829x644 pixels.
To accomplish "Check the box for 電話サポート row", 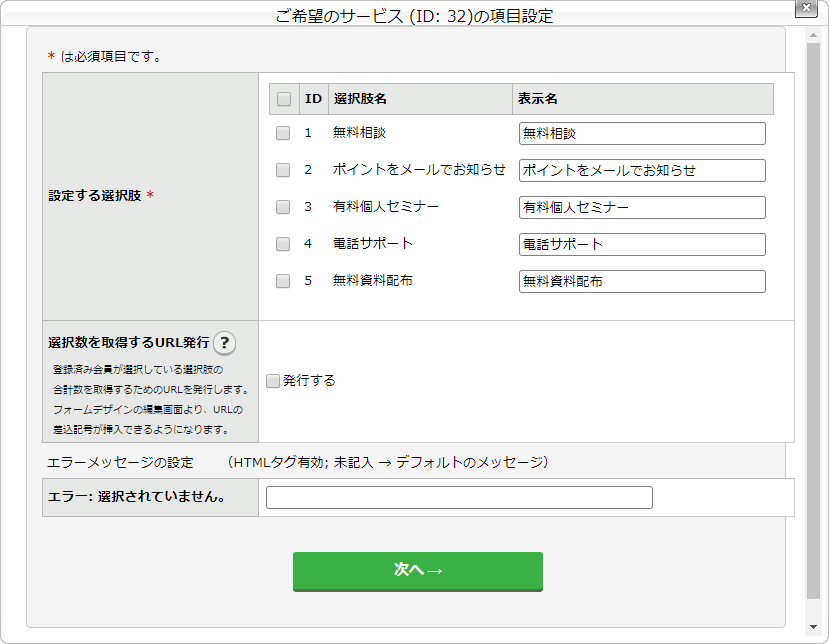I will pos(283,244).
